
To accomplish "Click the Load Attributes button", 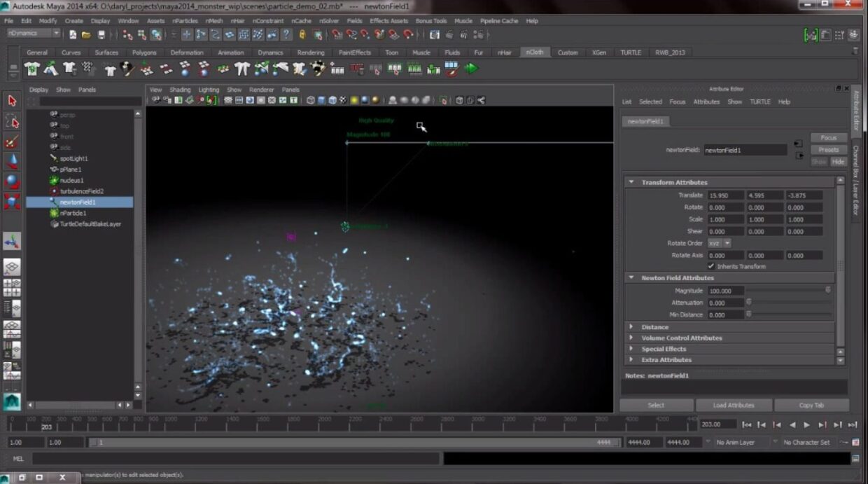I will tap(734, 405).
